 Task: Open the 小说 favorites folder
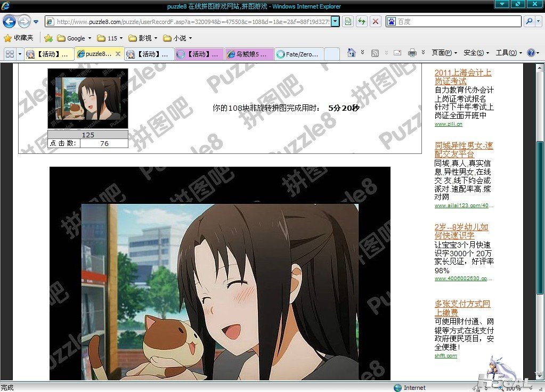coord(177,38)
